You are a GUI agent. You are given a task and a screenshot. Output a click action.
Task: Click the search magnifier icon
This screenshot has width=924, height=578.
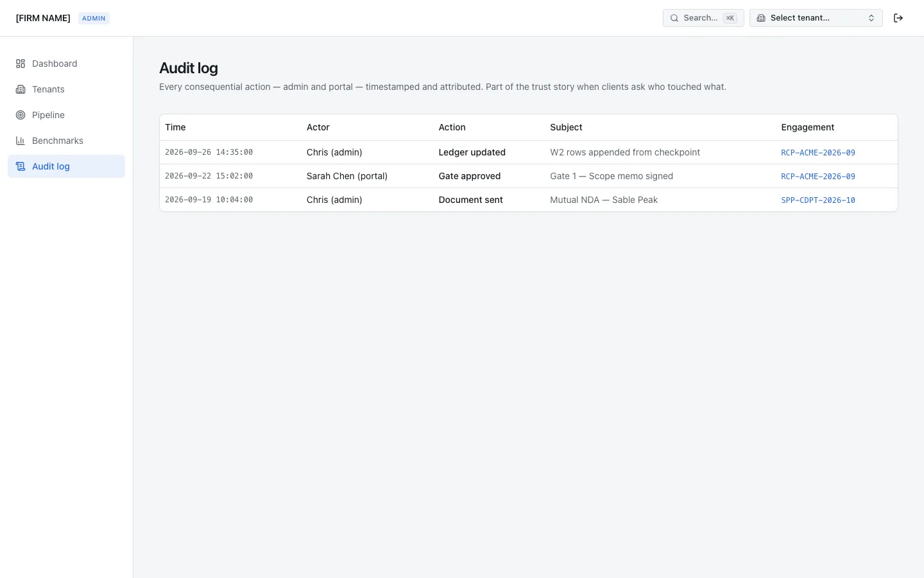click(x=674, y=18)
